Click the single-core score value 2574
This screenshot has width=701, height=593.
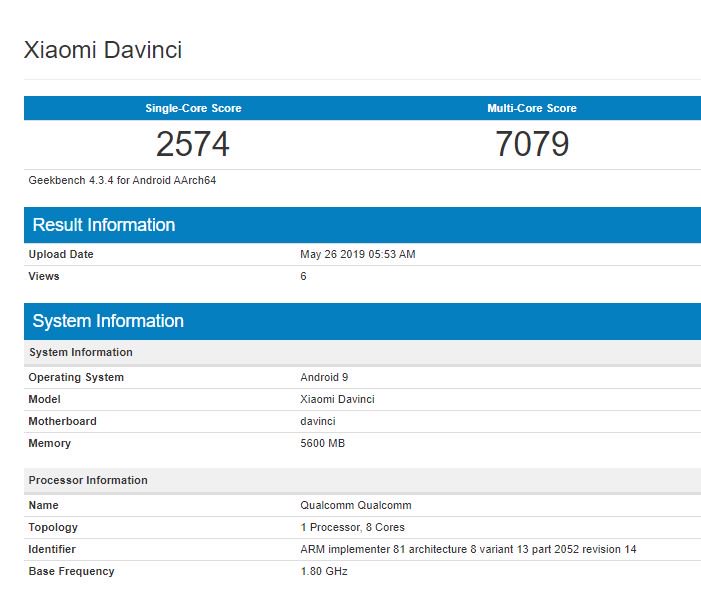click(x=193, y=144)
